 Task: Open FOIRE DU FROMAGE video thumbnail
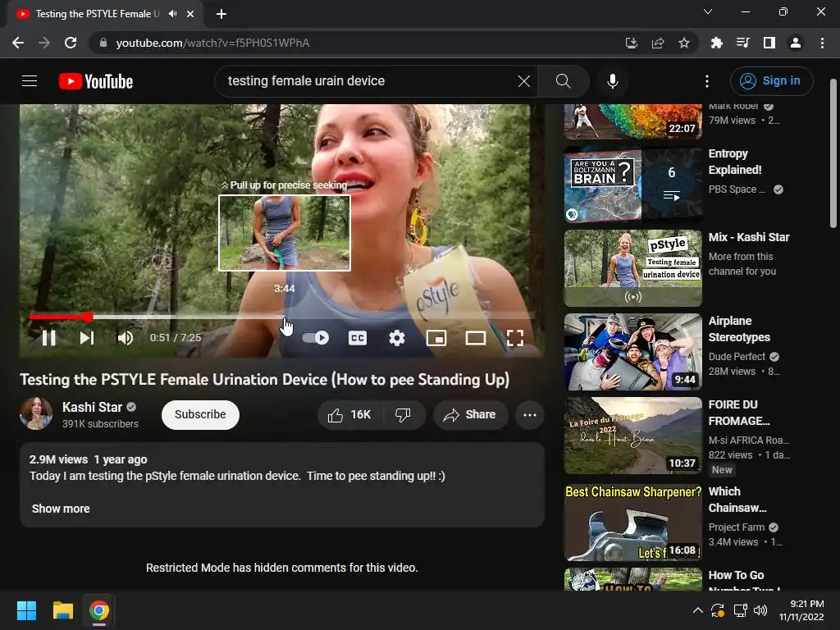click(632, 436)
